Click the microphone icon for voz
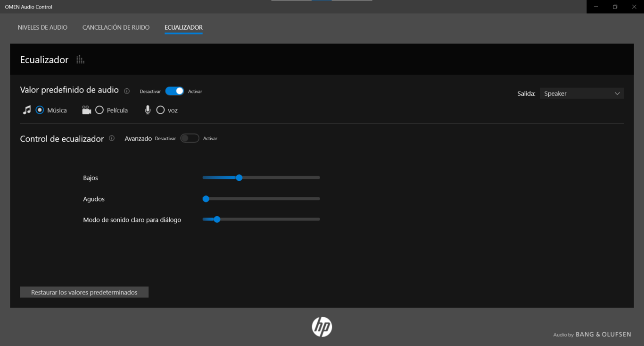Viewport: 644px width, 346px height. [x=148, y=110]
